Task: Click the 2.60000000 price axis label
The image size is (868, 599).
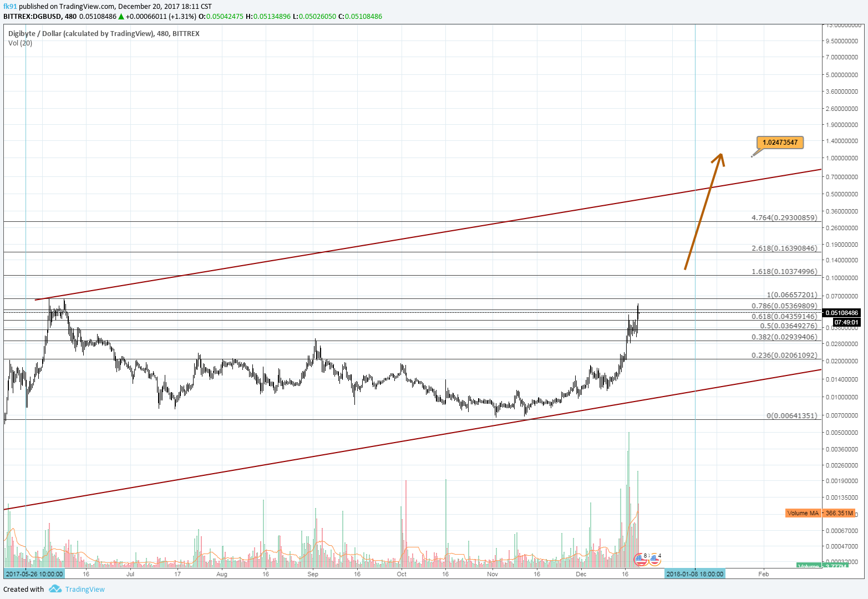Action: click(x=842, y=109)
